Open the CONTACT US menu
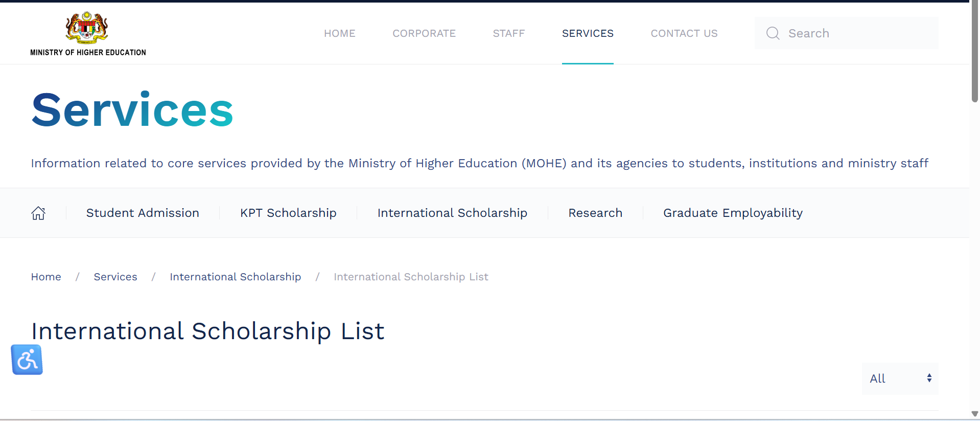980x421 pixels. click(x=684, y=33)
